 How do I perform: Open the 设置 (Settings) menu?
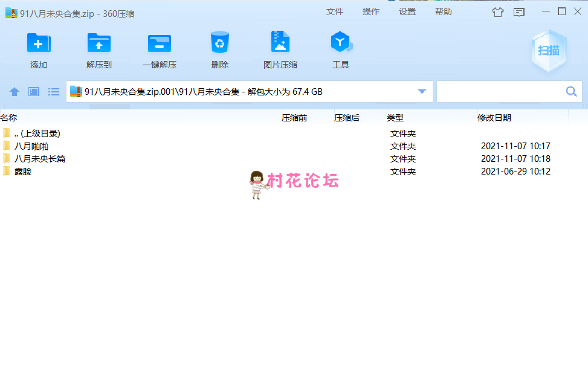click(407, 11)
